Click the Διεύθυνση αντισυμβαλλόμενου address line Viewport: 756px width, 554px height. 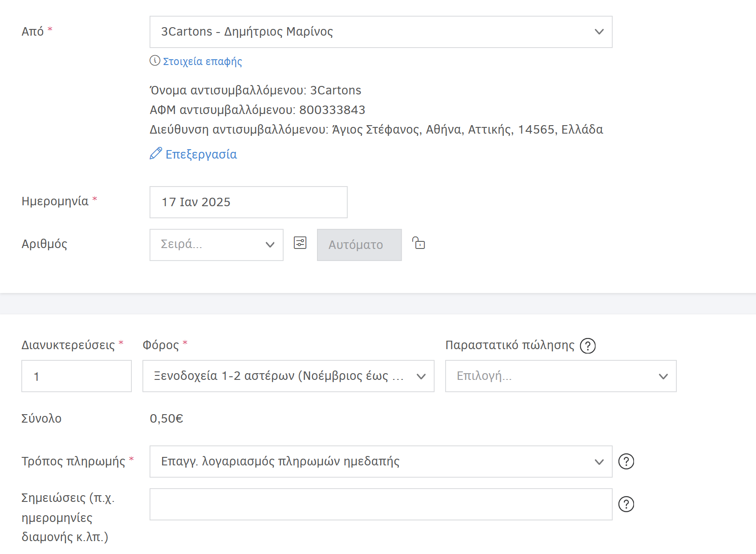[x=376, y=130]
